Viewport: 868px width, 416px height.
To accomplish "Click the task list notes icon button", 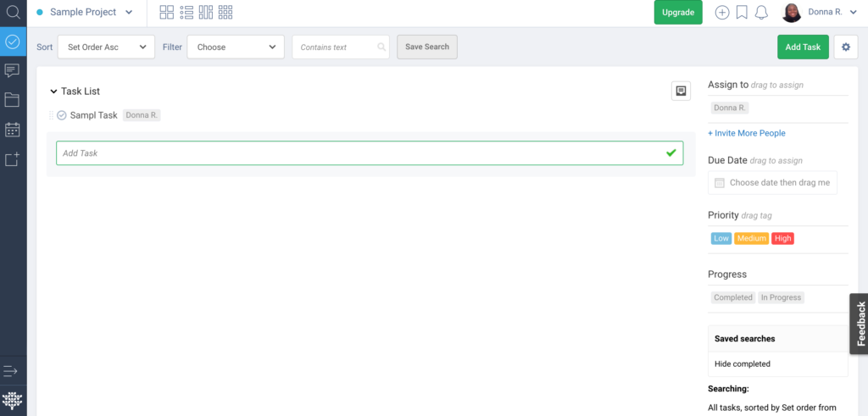I will point(681,91).
